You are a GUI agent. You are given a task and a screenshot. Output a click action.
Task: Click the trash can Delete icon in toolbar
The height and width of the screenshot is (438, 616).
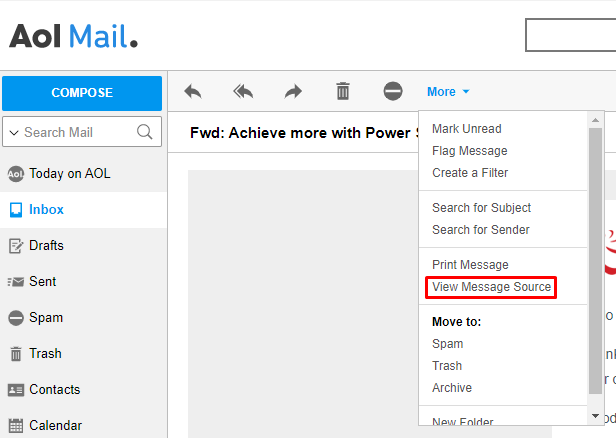coord(343,92)
